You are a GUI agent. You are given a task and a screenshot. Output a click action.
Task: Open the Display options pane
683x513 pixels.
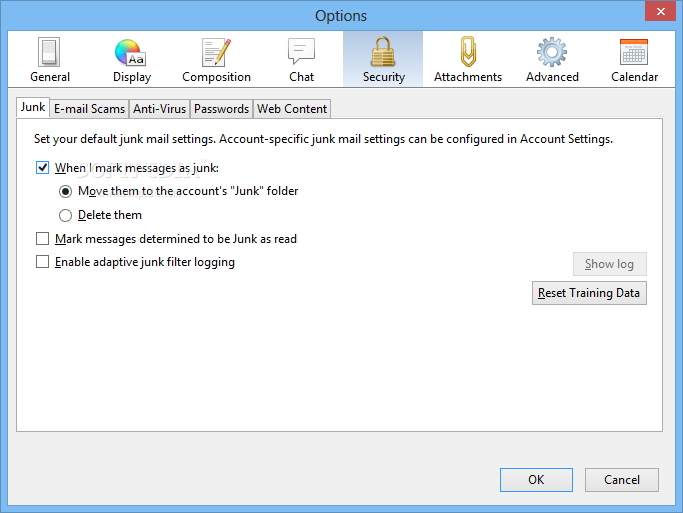(132, 60)
